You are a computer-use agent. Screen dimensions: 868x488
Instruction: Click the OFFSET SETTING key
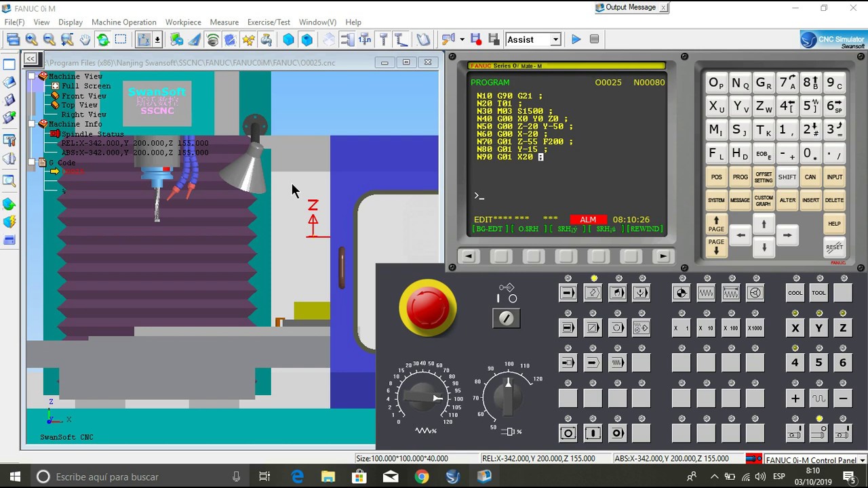tap(764, 177)
